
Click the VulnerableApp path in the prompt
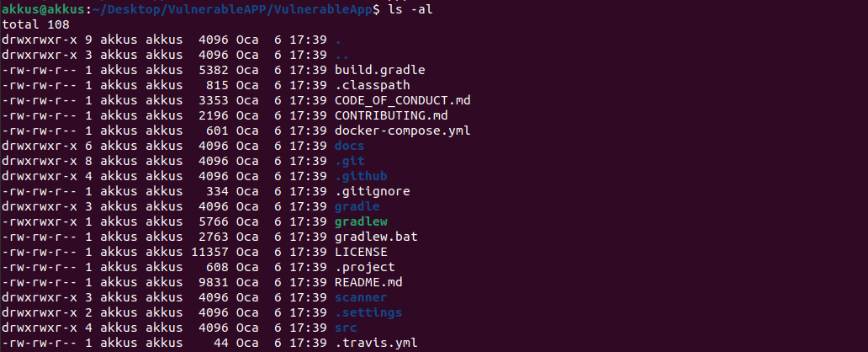[335, 9]
